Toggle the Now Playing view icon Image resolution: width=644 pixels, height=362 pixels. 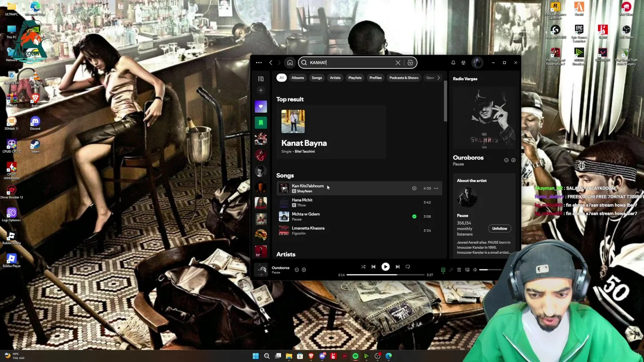tap(443, 270)
